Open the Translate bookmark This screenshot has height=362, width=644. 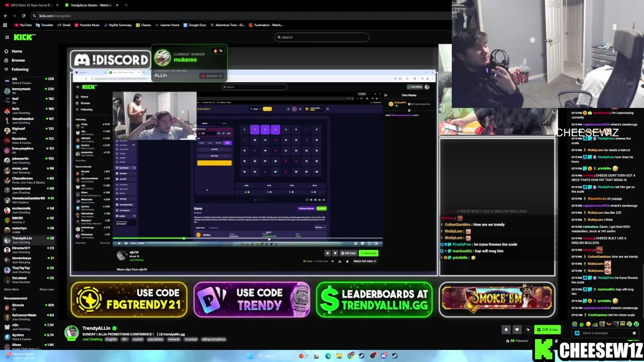click(45, 25)
